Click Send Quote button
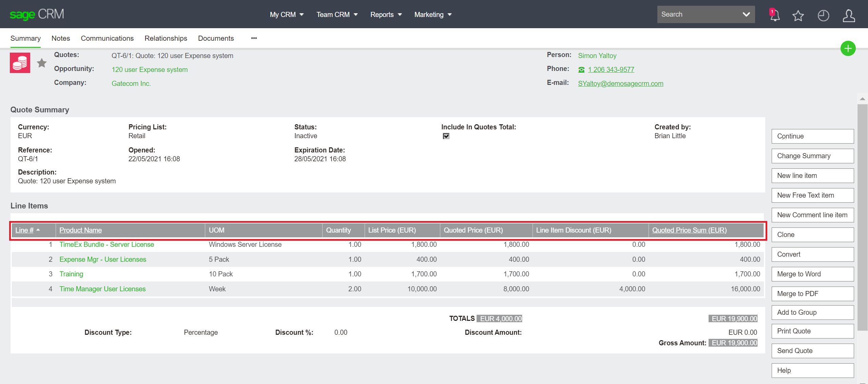The height and width of the screenshot is (384, 868). tap(813, 351)
